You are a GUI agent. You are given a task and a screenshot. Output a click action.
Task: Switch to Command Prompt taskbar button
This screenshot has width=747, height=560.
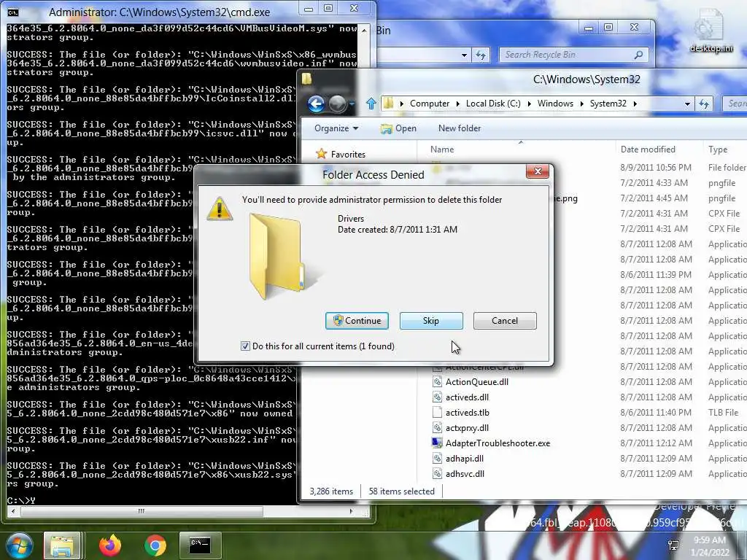200,545
